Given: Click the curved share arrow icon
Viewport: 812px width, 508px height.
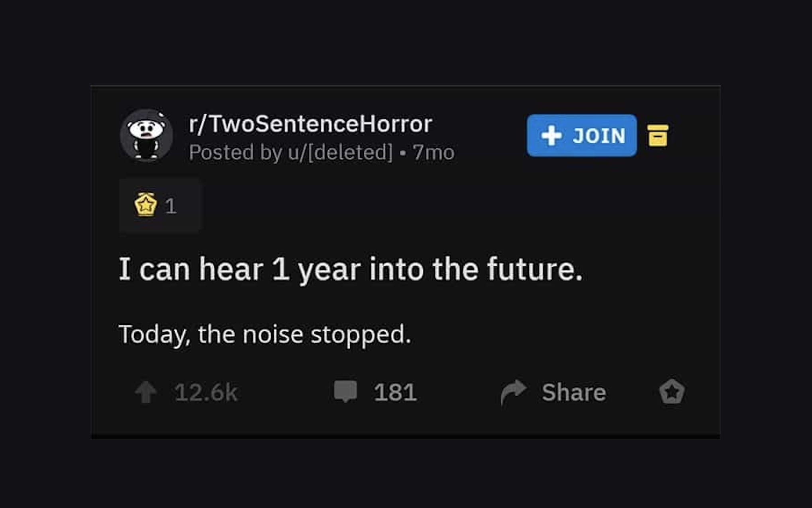Looking at the screenshot, I should point(513,392).
